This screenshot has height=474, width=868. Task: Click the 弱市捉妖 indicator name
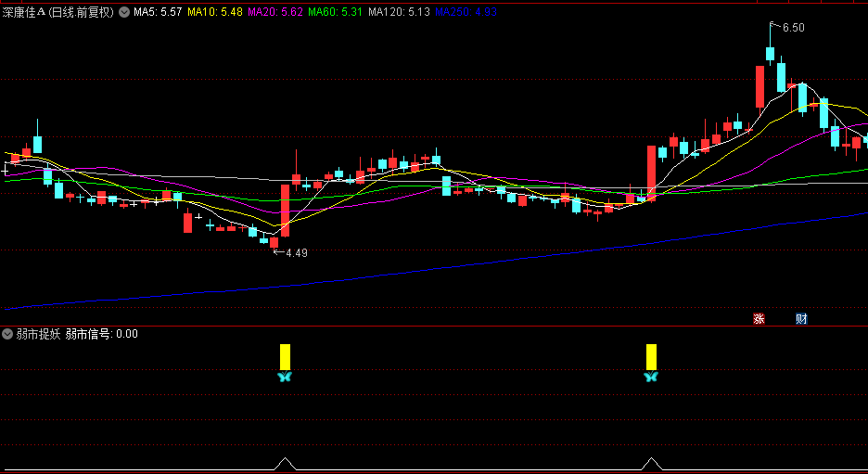38,334
